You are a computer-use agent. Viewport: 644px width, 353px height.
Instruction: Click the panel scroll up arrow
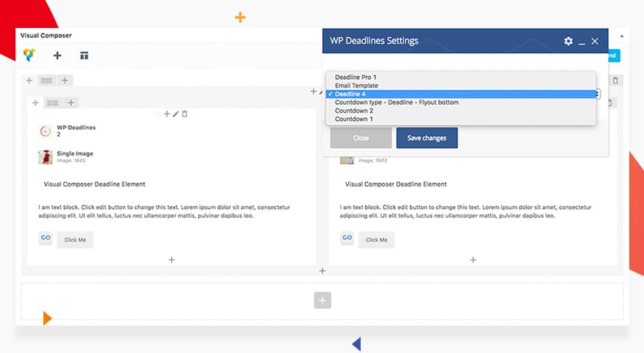(x=622, y=36)
